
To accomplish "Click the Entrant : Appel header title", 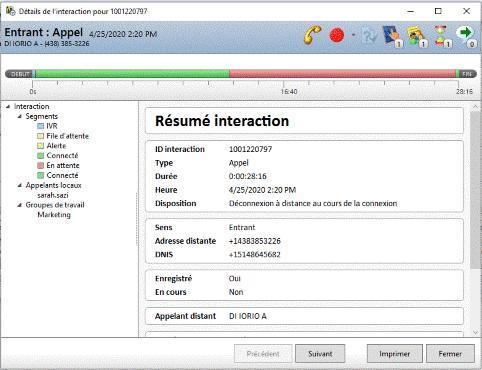I will click(43, 32).
